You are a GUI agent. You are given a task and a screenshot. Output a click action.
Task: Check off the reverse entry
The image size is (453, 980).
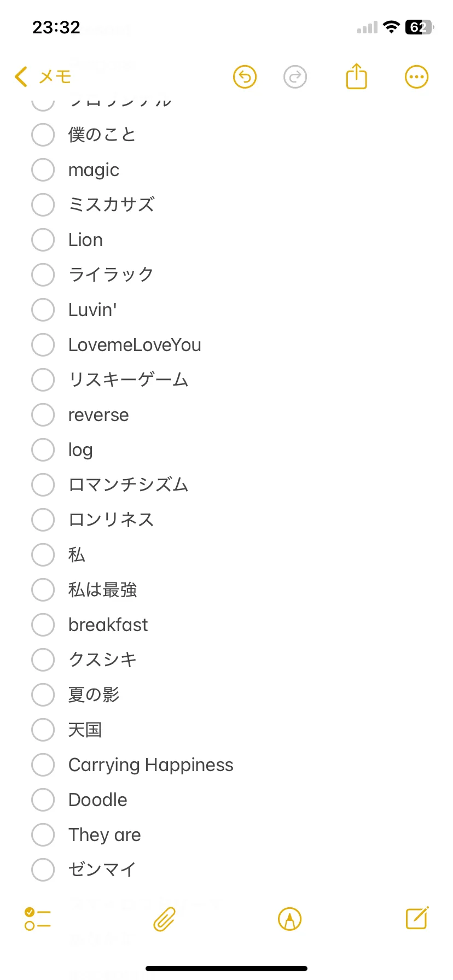pos(43,415)
